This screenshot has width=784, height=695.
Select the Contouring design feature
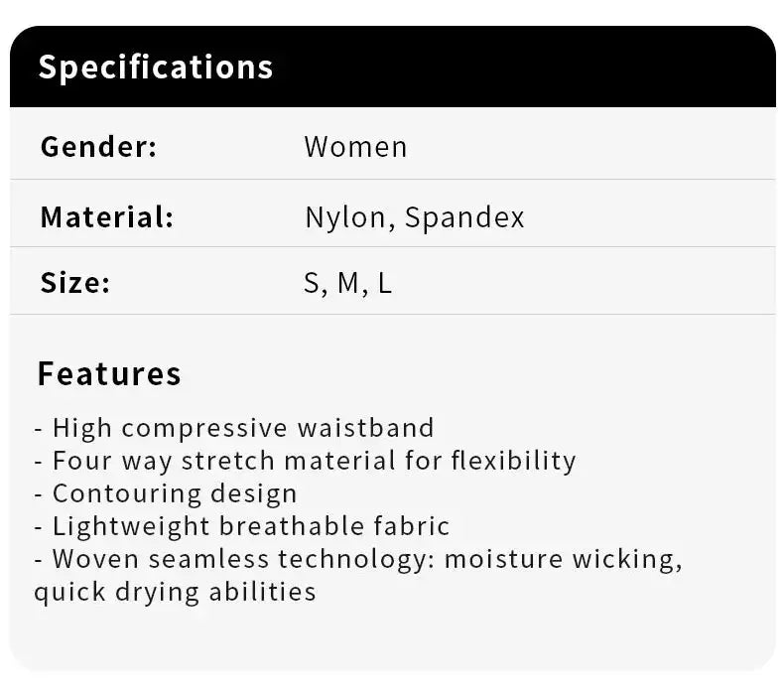pyautogui.click(x=174, y=493)
